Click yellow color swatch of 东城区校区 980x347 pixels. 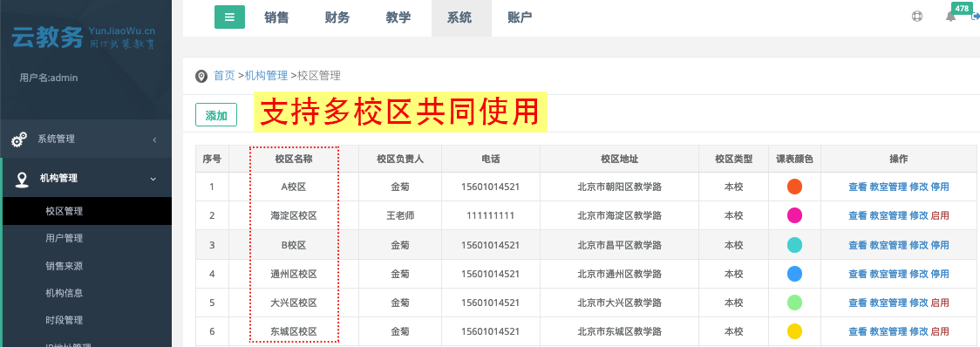[794, 331]
